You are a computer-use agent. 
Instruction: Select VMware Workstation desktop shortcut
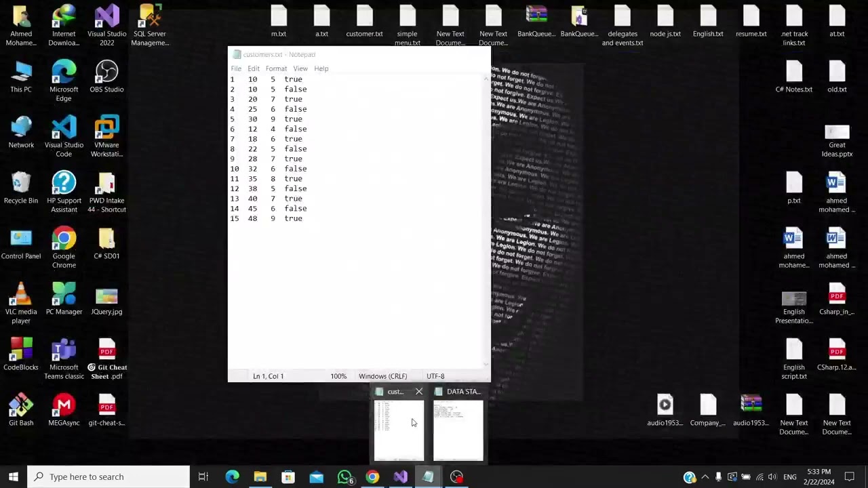[x=106, y=137]
